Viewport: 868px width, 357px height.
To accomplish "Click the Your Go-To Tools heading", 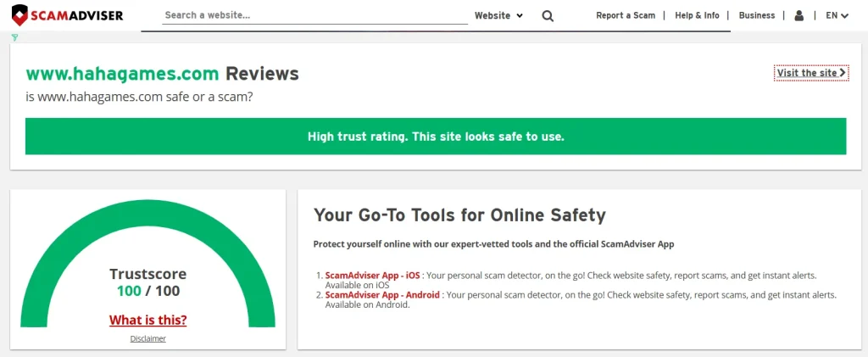I will click(459, 215).
